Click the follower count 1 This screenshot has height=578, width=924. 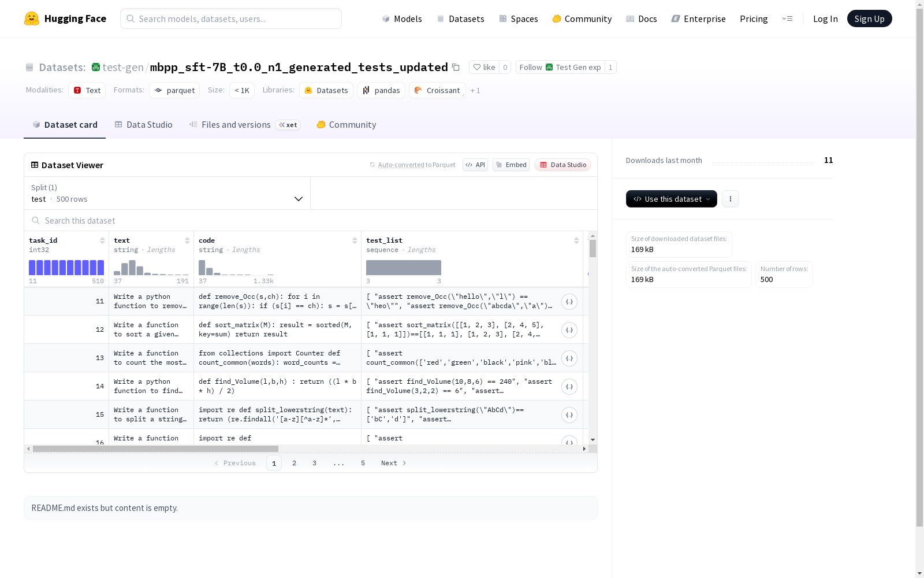coord(610,67)
